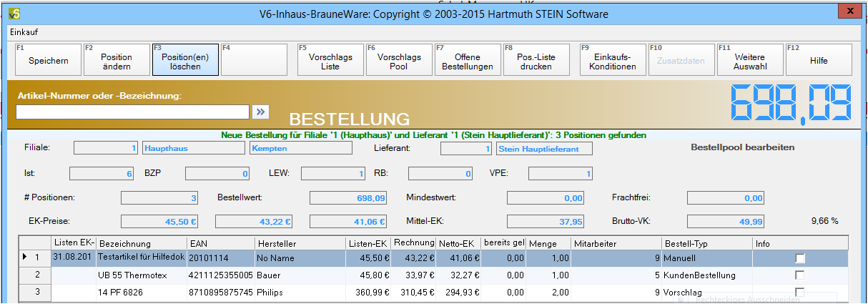Image resolution: width=868 pixels, height=304 pixels.
Task: Toggle Info checkbox for 14 PF 6826 row
Action: [799, 292]
